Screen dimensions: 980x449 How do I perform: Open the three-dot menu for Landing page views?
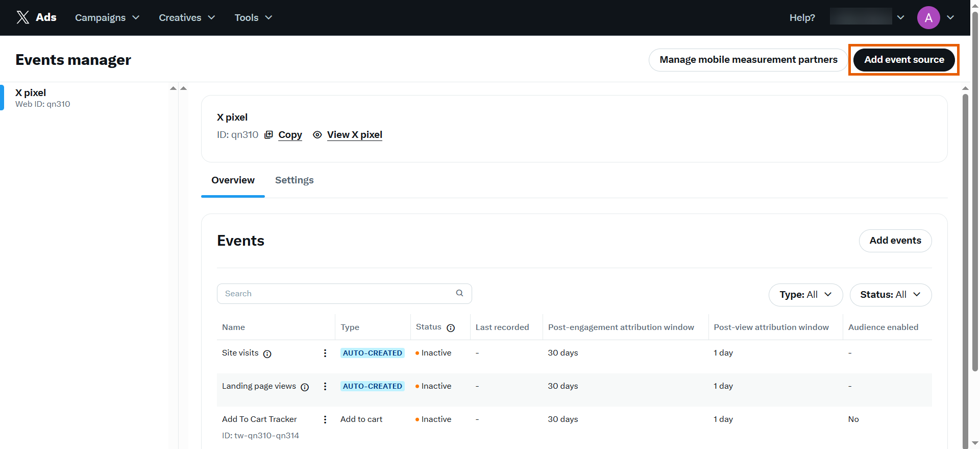(325, 386)
